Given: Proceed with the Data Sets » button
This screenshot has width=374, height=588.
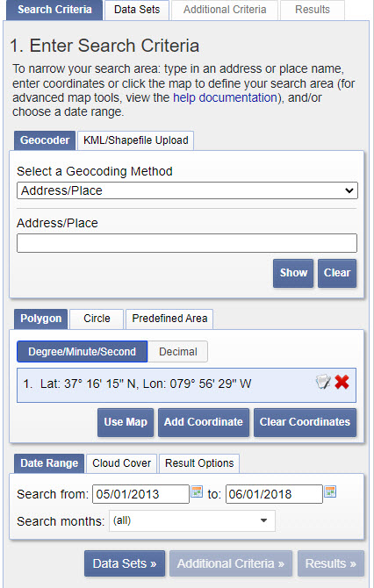Looking at the screenshot, I should click(x=125, y=563).
